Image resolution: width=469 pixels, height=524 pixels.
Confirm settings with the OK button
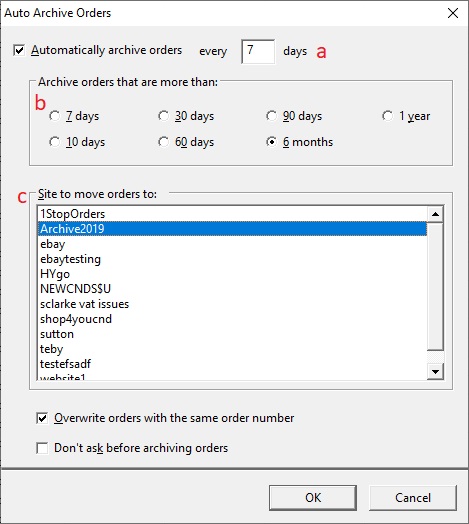(313, 498)
